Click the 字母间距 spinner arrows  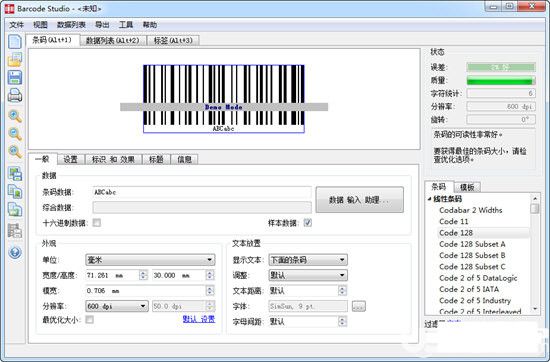tap(342, 321)
